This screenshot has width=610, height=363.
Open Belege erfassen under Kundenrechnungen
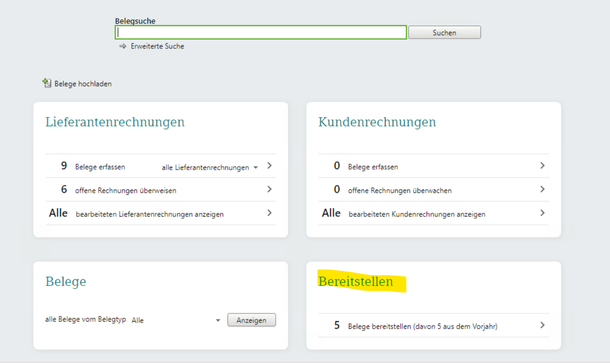pos(373,167)
